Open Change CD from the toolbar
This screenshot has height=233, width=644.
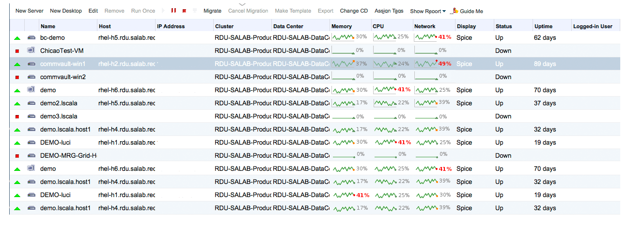(354, 11)
